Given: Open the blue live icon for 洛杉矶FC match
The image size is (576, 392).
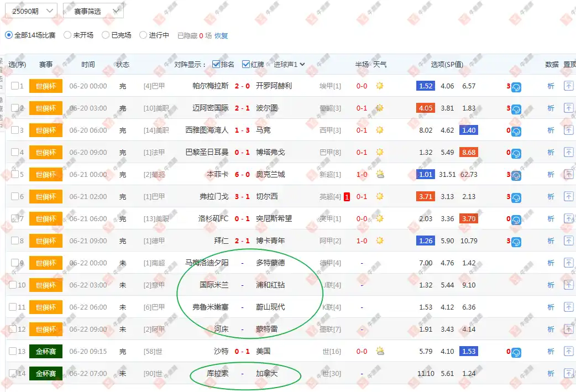Looking at the screenshot, I should (516, 220).
